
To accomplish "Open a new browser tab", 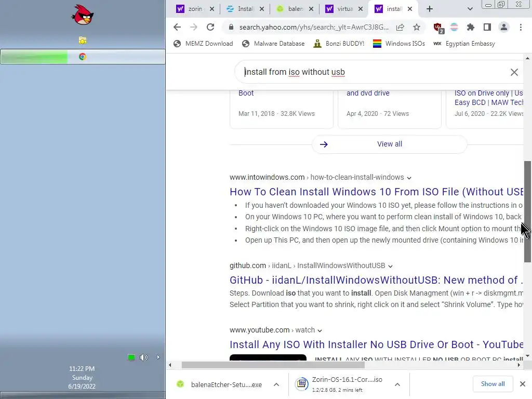I will 430,9.
